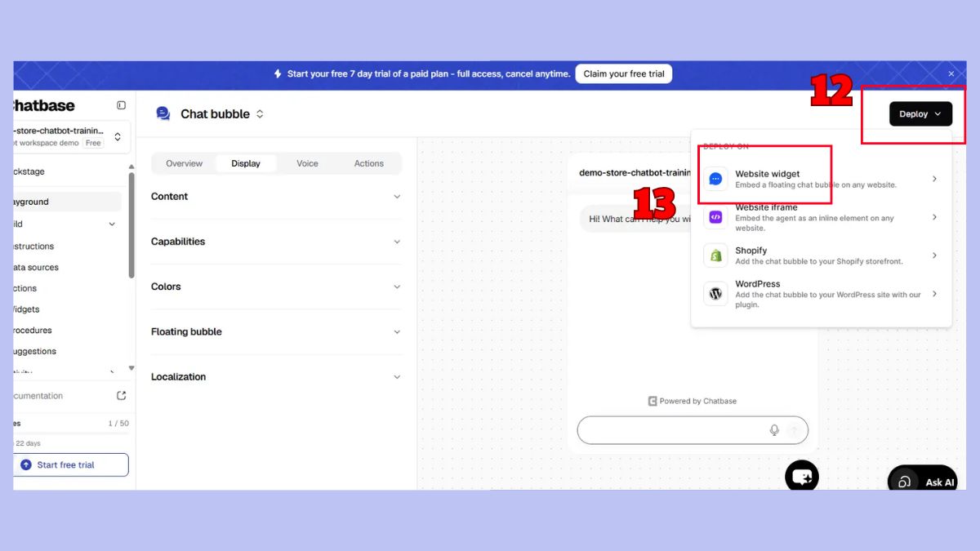Viewport: 980px width, 551px height.
Task: Expand the Content section
Action: pyautogui.click(x=276, y=197)
